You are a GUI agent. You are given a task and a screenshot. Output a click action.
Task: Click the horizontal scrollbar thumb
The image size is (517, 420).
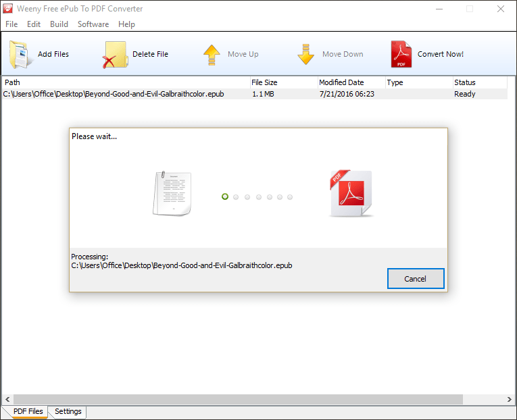pos(238,399)
